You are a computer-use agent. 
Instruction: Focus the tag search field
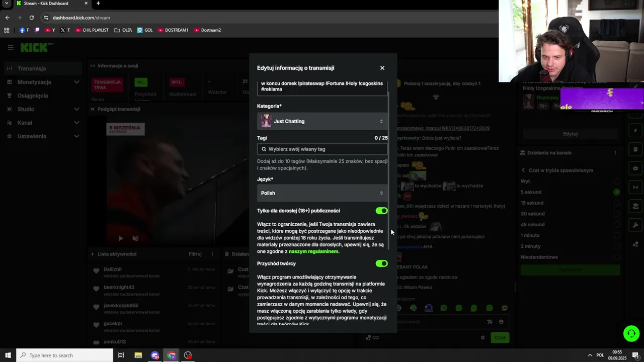point(322,149)
